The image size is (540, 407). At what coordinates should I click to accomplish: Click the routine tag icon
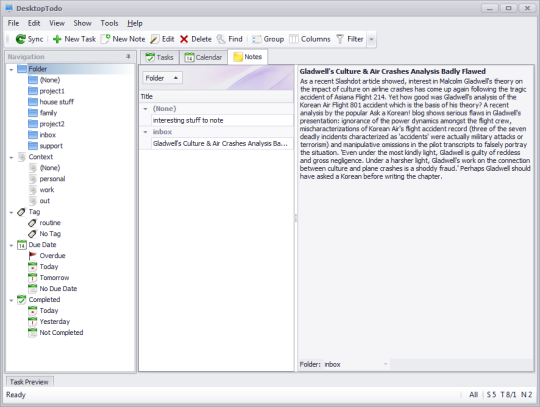(x=32, y=223)
